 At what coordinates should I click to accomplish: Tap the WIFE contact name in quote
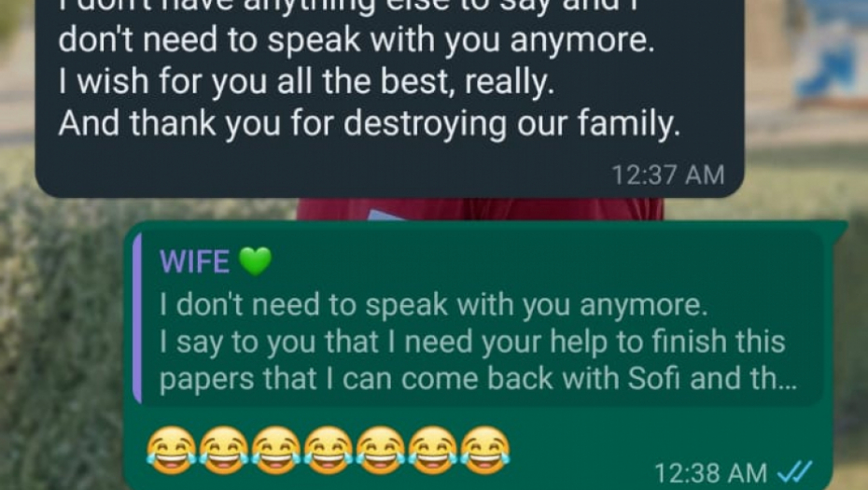[x=194, y=262]
